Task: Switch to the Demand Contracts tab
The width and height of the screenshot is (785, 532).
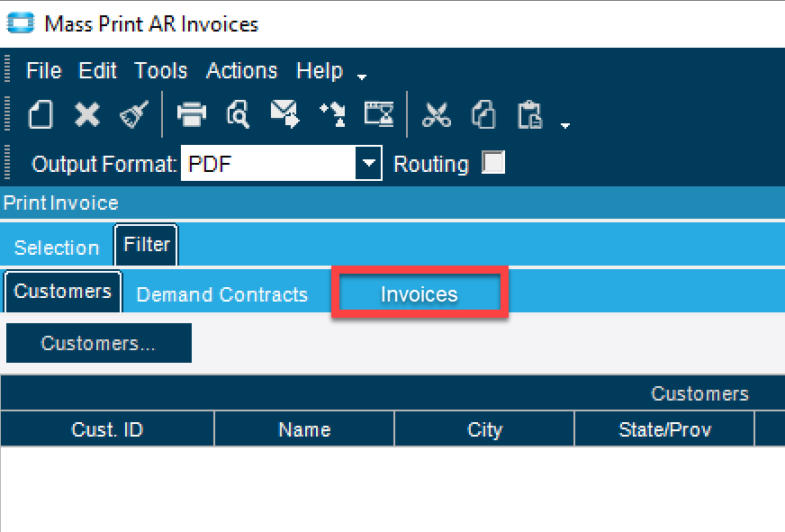Action: (222, 294)
